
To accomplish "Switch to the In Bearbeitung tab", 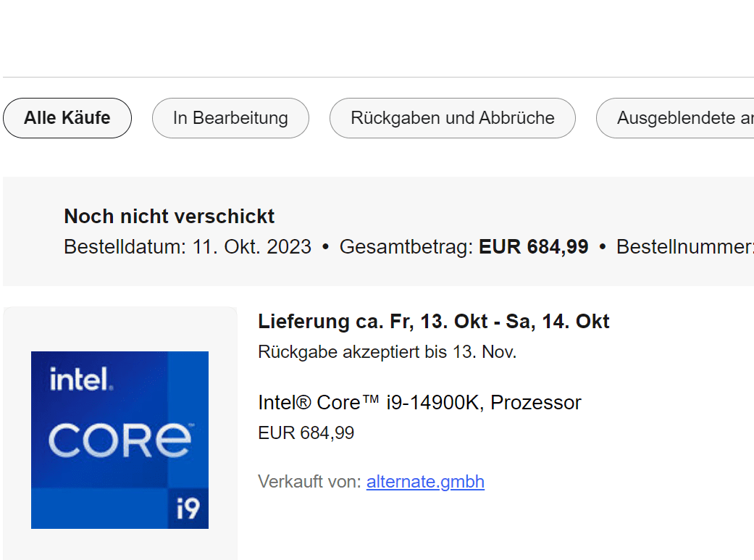I will coord(230,118).
